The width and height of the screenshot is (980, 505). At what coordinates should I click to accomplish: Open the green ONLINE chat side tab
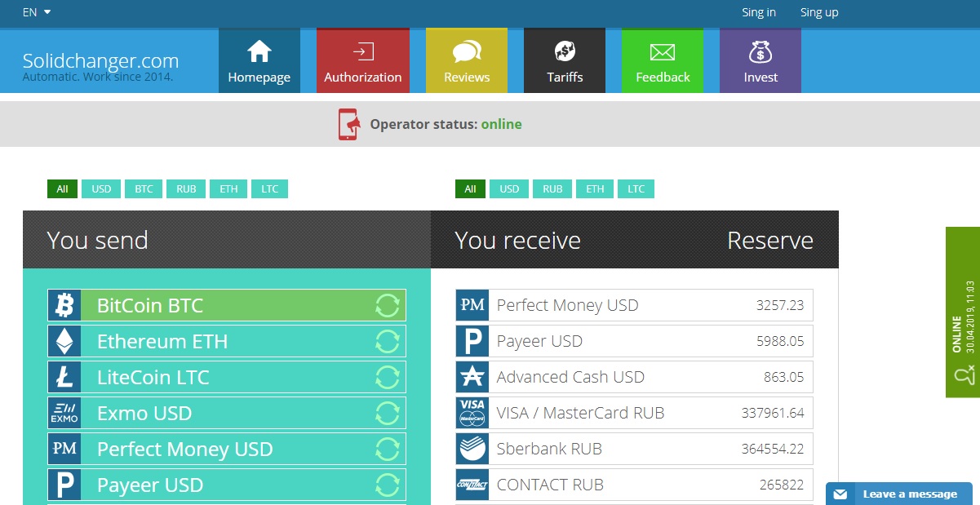963,312
